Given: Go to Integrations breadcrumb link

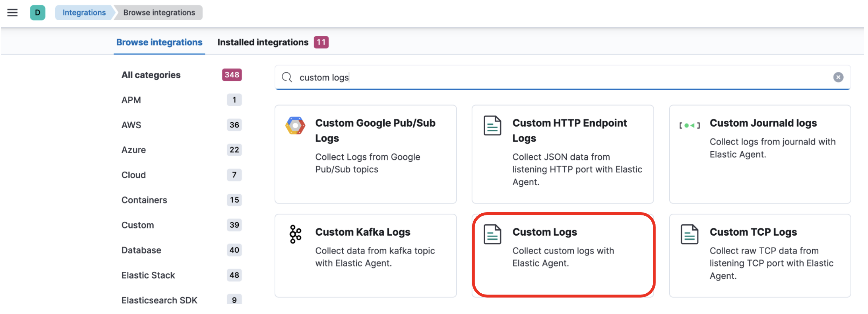Looking at the screenshot, I should (x=84, y=13).
